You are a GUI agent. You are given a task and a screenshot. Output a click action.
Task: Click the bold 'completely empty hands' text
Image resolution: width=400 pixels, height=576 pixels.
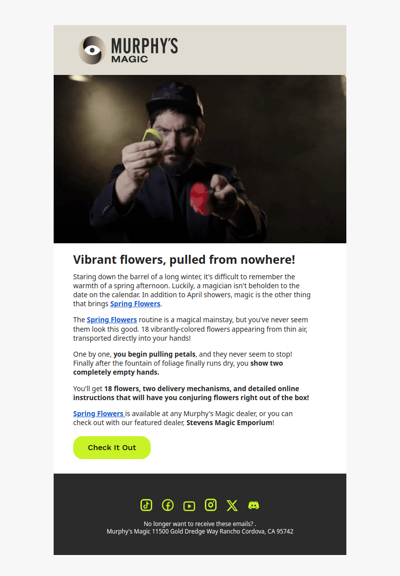(x=116, y=372)
